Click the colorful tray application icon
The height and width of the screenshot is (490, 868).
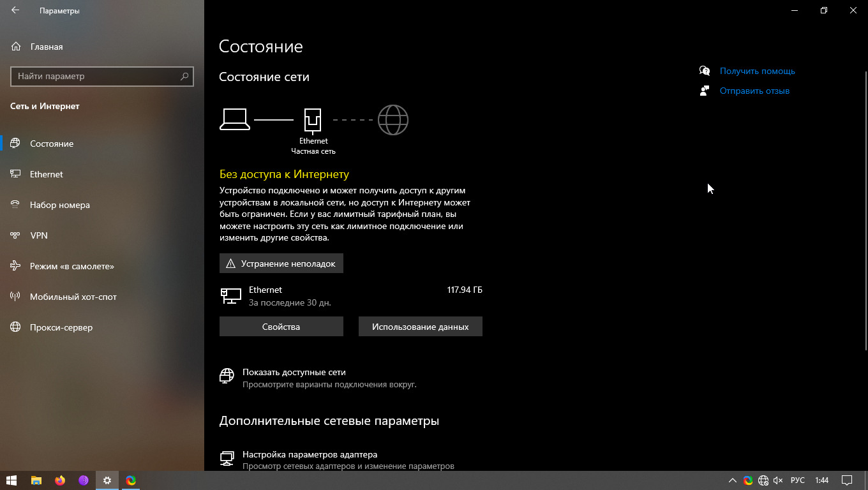click(x=748, y=480)
